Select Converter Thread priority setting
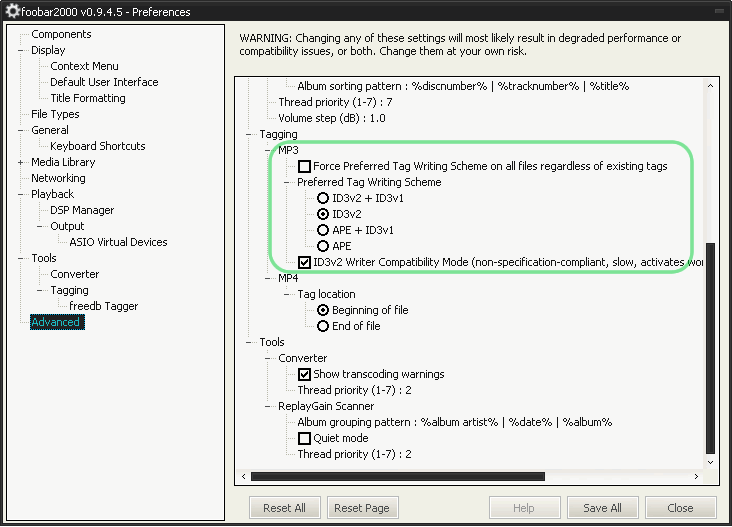This screenshot has width=732, height=527. tap(354, 390)
